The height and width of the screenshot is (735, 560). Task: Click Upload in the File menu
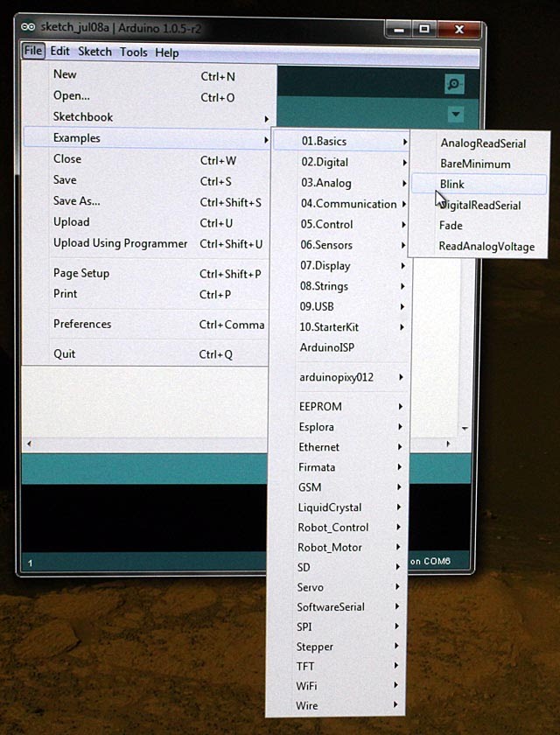tap(148, 222)
